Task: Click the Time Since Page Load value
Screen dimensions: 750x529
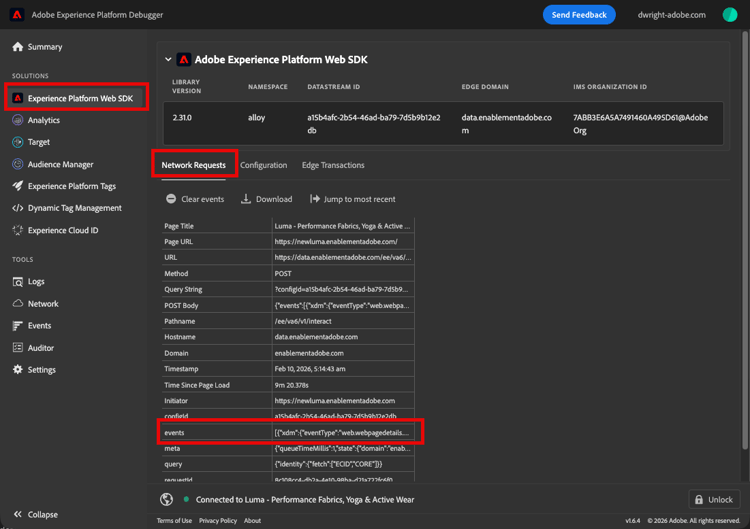Action: [291, 385]
